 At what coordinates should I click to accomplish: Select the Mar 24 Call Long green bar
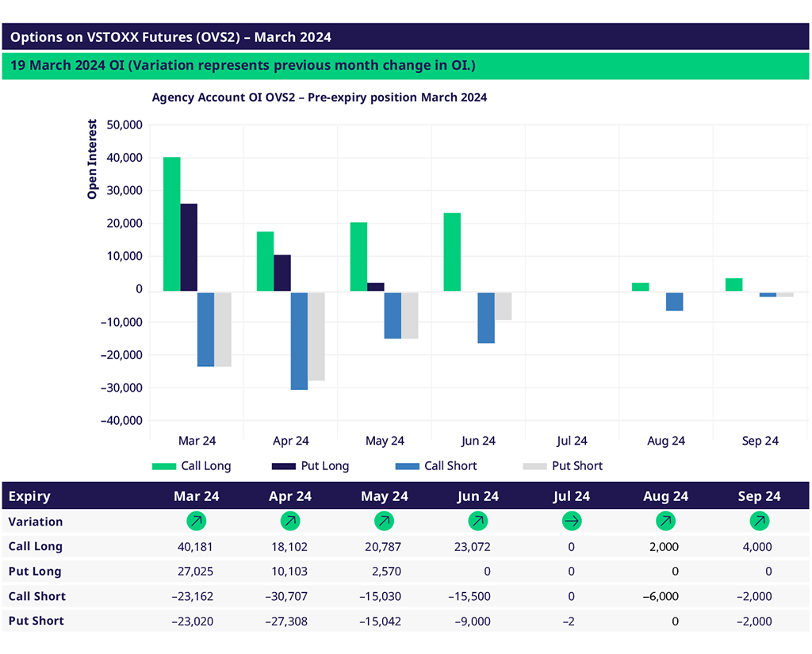(172, 224)
